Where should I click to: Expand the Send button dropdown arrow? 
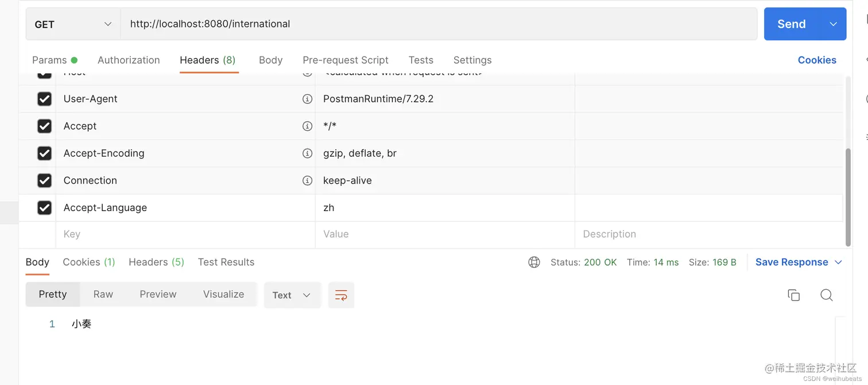(x=833, y=24)
